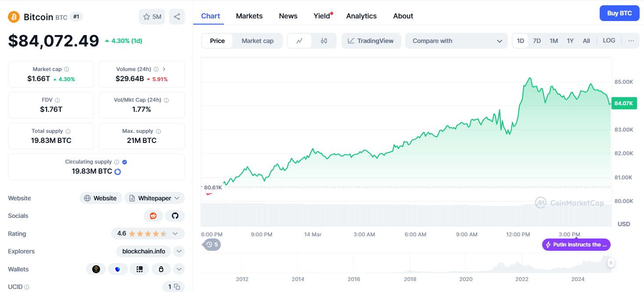Switch to the Markets tab

[x=249, y=16]
